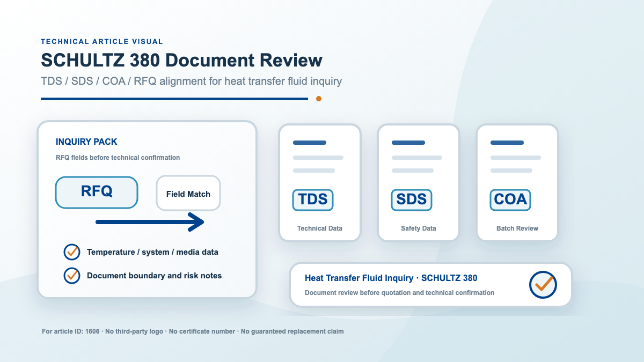This screenshot has height=362, width=644.
Task: Click the RFQ badge in Inquiry Pack
Action: coord(97,193)
